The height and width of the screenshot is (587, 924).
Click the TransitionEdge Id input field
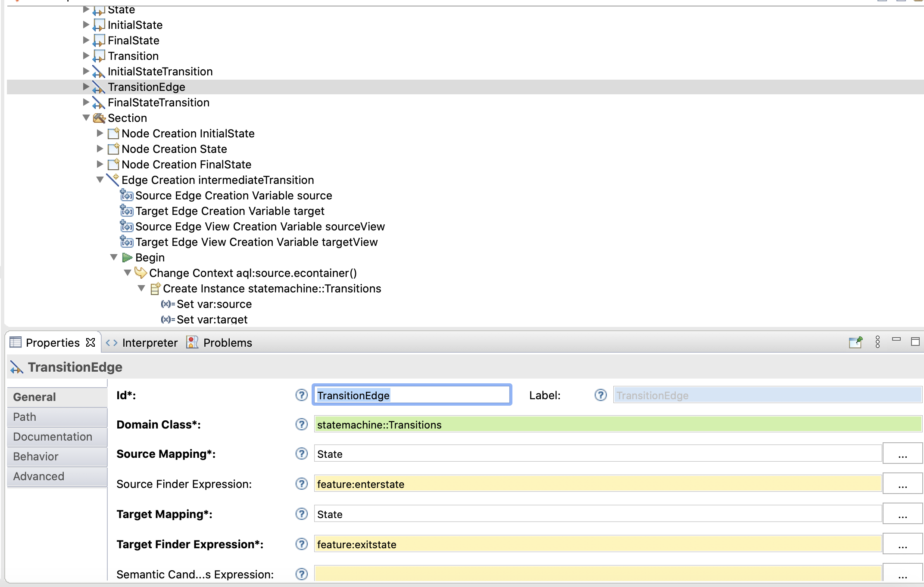(x=412, y=395)
